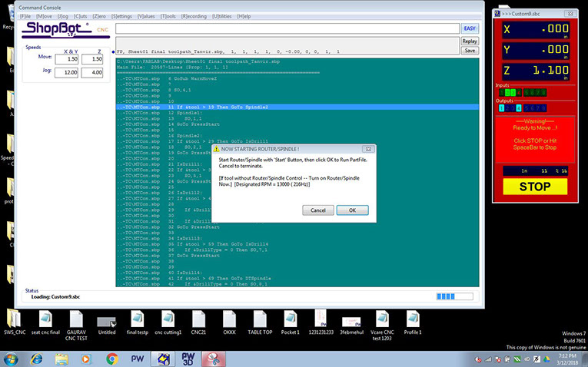The width and height of the screenshot is (588, 367).
Task: Select 'Vcare CNC test 1203' desktop file
Action: (382, 325)
